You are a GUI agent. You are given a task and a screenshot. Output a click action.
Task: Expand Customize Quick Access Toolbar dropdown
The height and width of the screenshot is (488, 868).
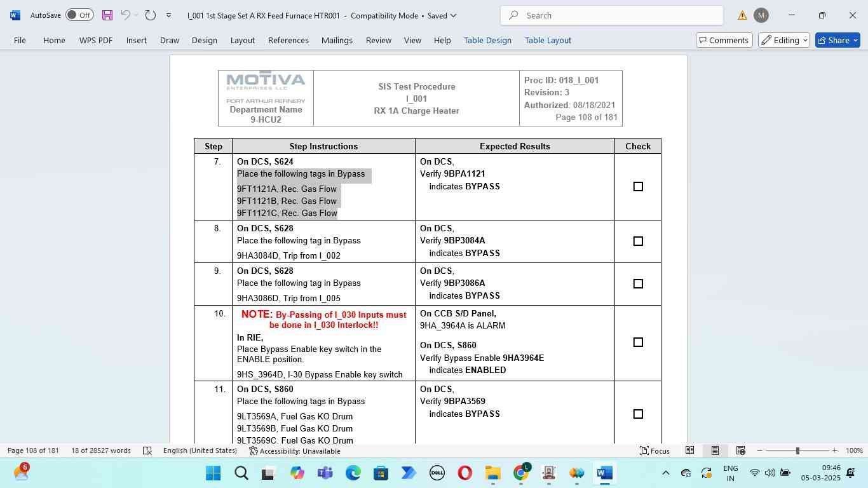click(168, 15)
